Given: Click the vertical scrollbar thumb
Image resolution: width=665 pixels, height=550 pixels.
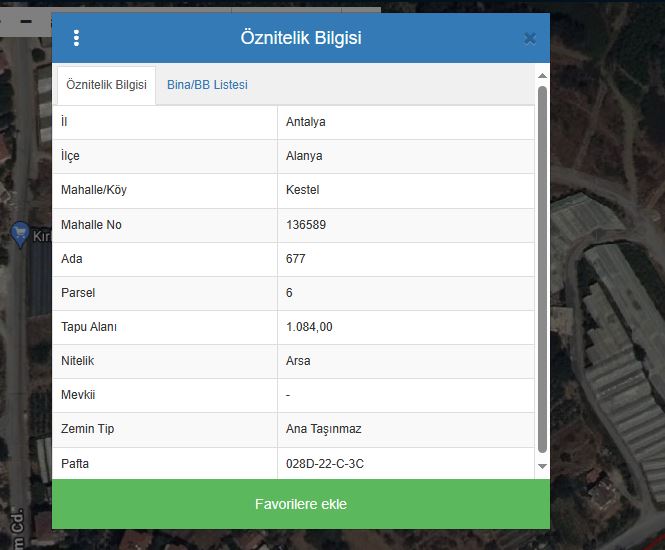Looking at the screenshot, I should point(542,270).
